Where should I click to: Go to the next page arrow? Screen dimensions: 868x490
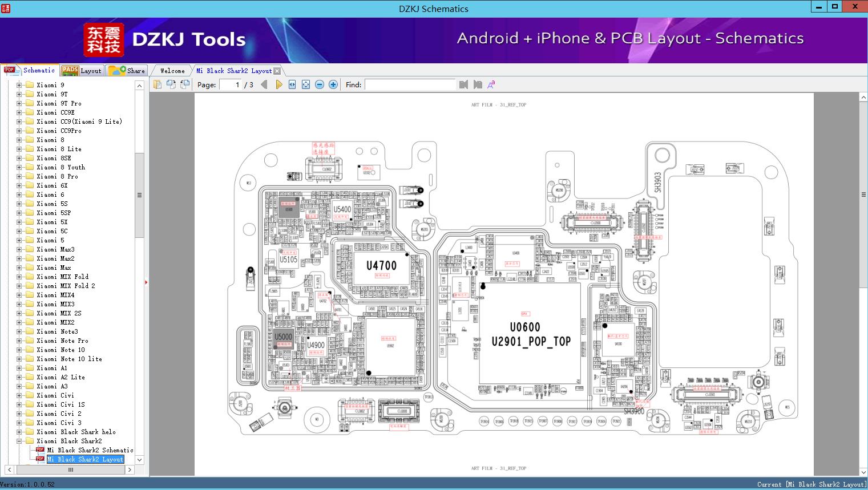(278, 84)
